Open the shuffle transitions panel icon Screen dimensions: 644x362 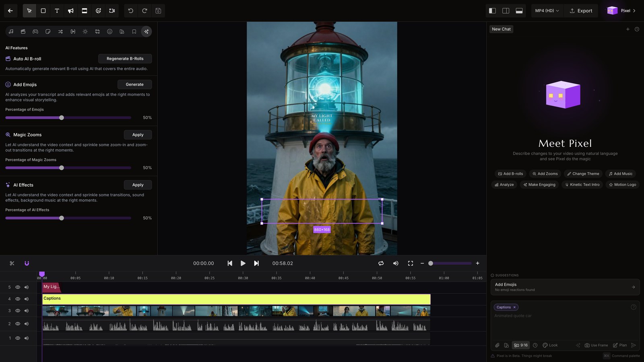click(60, 31)
